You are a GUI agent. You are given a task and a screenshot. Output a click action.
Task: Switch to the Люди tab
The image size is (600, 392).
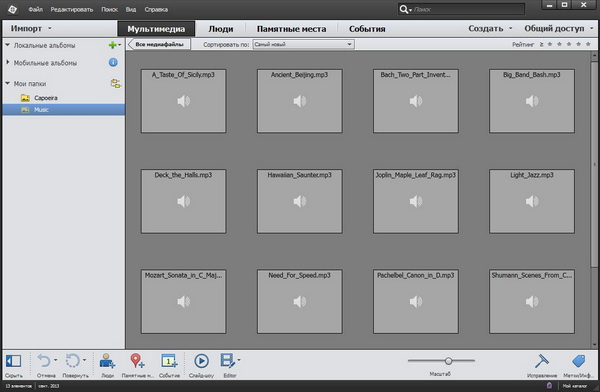point(220,29)
